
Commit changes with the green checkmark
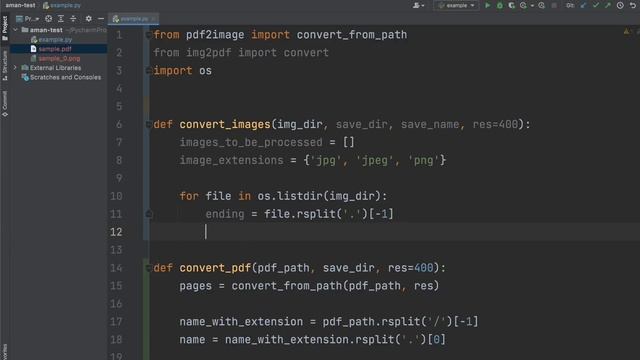point(596,5)
